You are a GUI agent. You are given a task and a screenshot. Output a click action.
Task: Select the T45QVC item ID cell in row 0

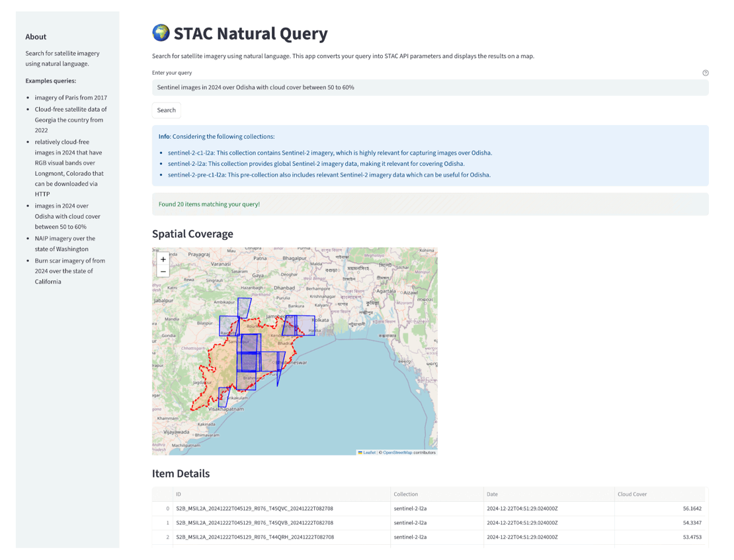tap(255, 509)
